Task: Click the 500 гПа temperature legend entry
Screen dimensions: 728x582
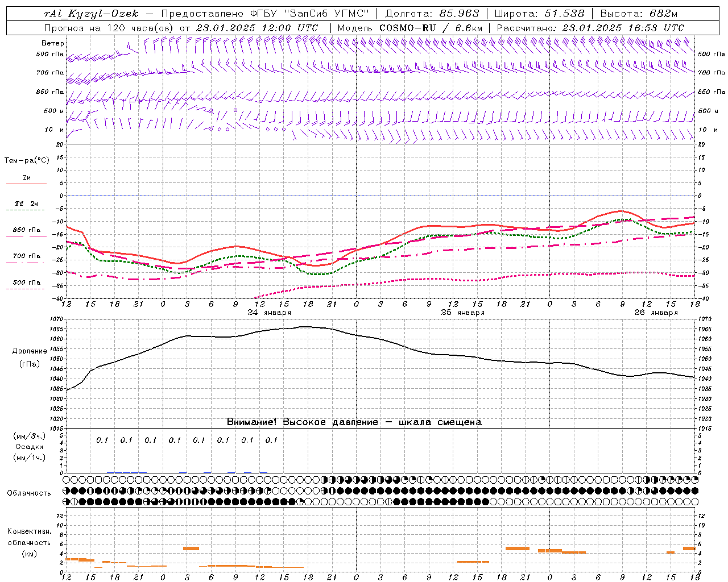Action: (26, 282)
